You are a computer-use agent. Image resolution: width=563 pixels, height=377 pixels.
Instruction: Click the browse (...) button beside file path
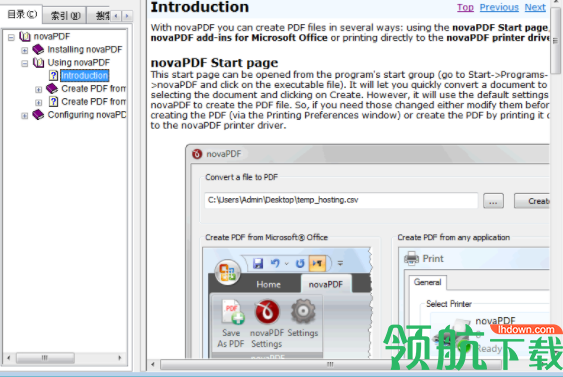[x=493, y=201]
